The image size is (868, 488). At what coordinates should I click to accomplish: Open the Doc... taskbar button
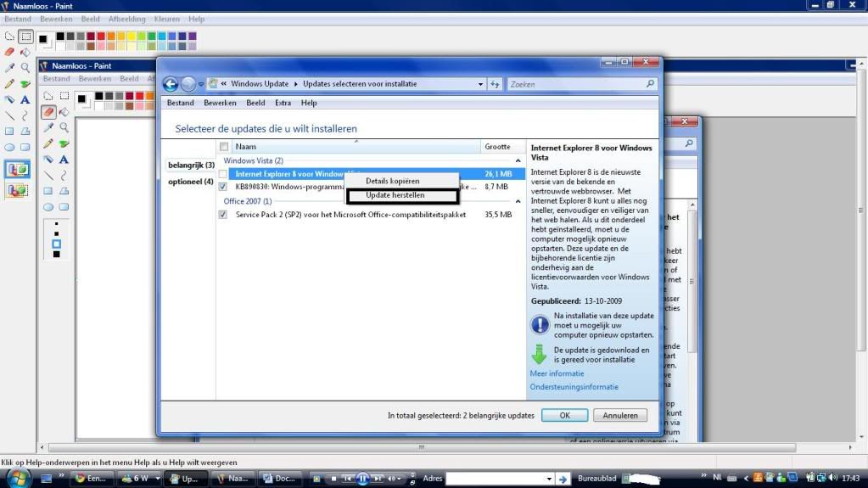(x=279, y=479)
